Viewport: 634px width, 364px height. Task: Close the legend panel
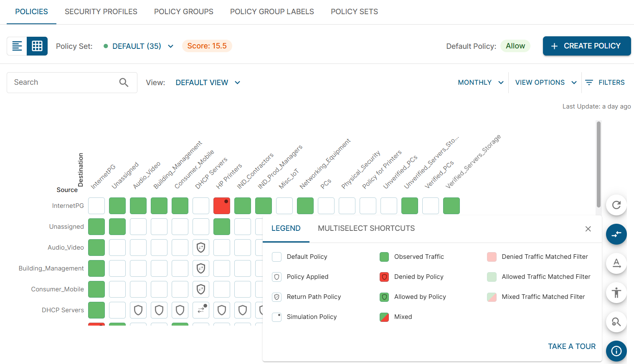588,229
